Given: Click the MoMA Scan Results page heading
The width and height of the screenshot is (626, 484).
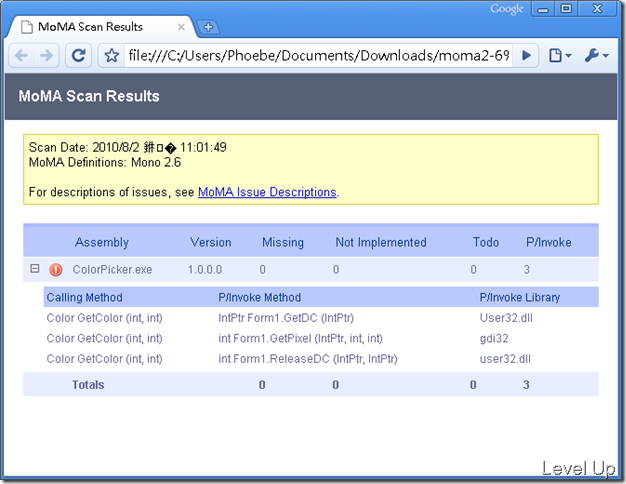Looking at the screenshot, I should 89,96.
